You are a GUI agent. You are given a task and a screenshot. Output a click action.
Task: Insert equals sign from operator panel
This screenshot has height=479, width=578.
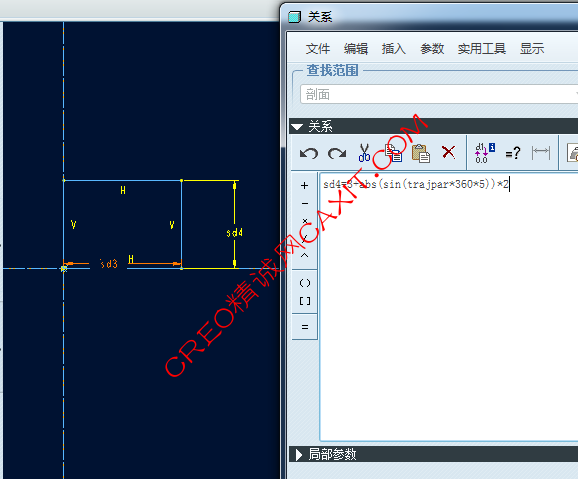tap(304, 327)
